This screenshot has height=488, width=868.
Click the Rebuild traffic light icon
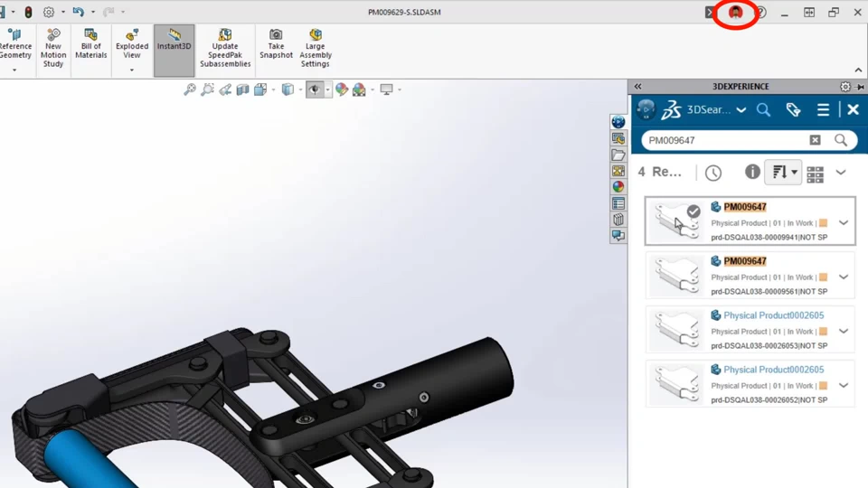click(28, 12)
